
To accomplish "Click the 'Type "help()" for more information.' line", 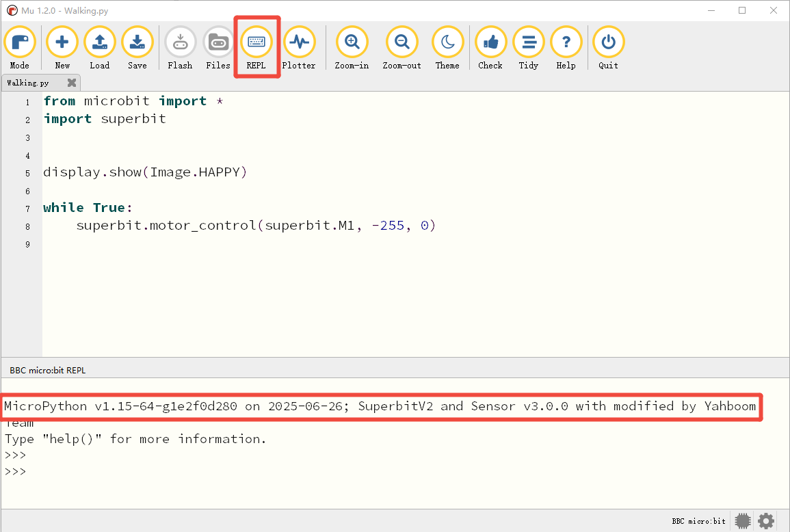I will pyautogui.click(x=135, y=439).
